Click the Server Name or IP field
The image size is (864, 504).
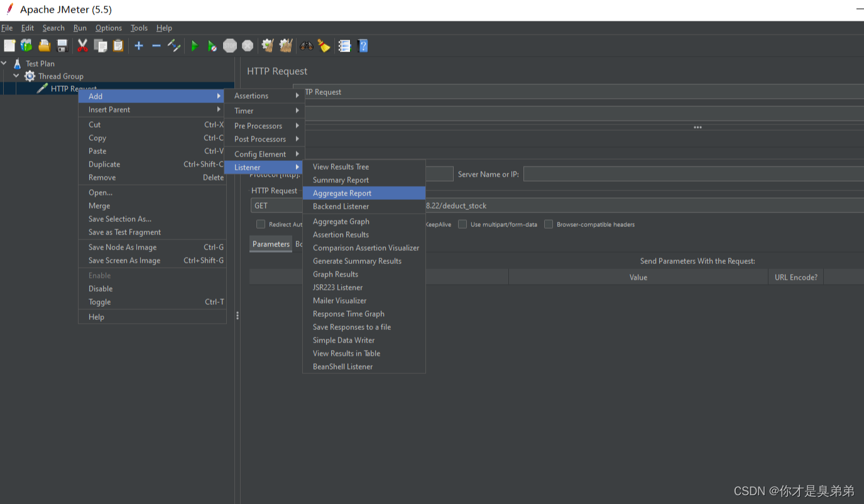[693, 174]
